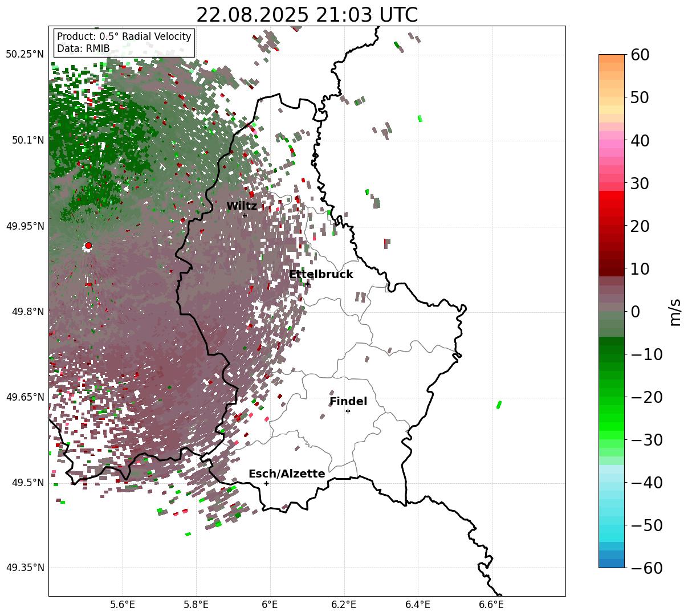The width and height of the screenshot is (688, 616).
Task: Click the colorbar tick label −30
Action: coord(646,440)
